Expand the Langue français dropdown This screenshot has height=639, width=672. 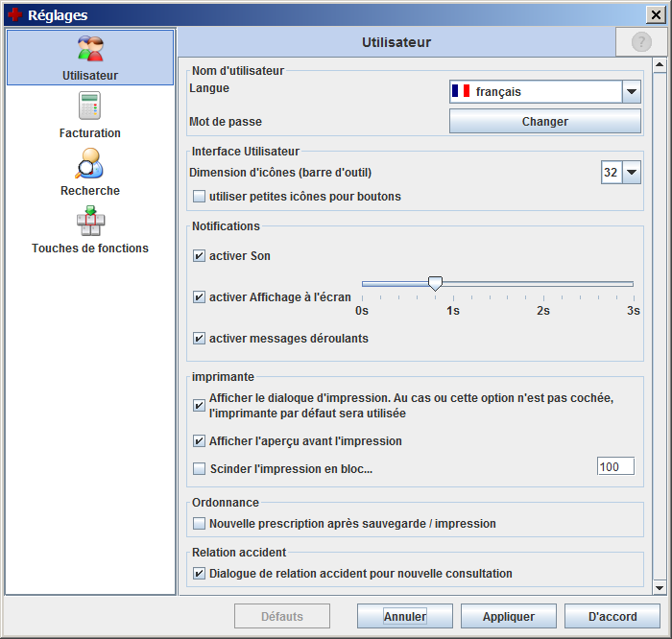click(631, 92)
